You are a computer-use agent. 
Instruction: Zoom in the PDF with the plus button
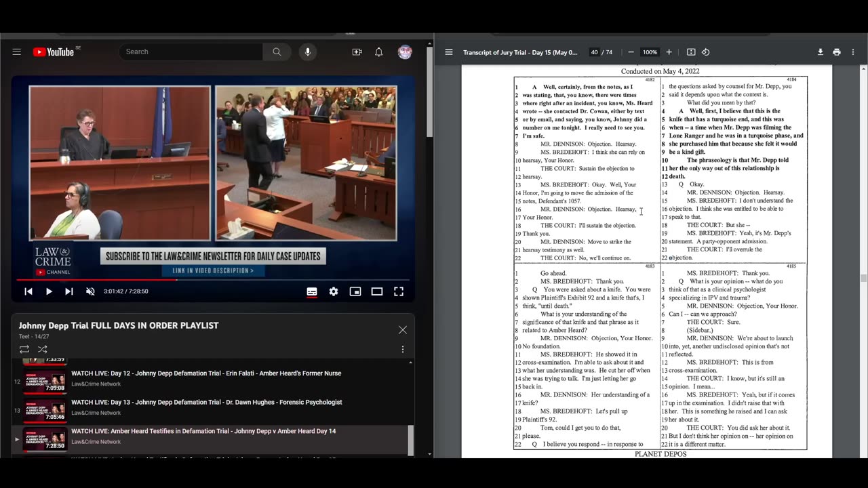click(669, 52)
